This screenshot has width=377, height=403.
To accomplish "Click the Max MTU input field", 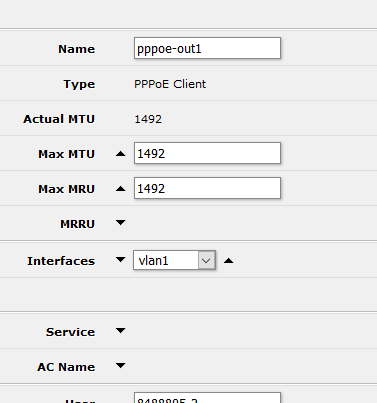I will point(207,153).
